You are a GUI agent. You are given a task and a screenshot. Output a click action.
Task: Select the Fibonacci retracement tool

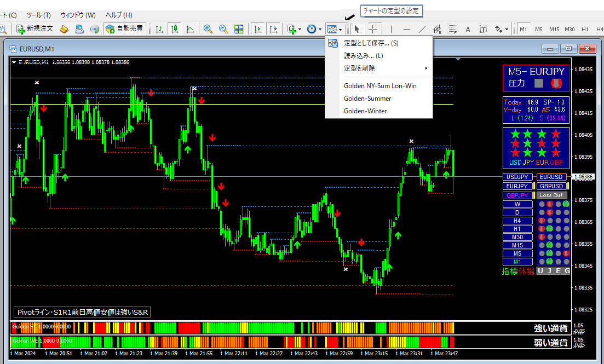(x=453, y=29)
